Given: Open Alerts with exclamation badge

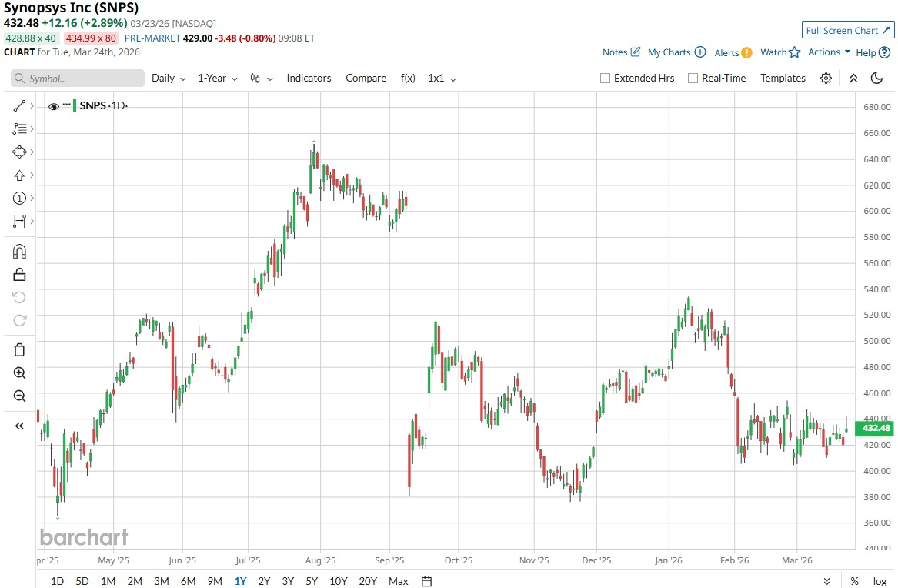Looking at the screenshot, I should click(x=746, y=52).
